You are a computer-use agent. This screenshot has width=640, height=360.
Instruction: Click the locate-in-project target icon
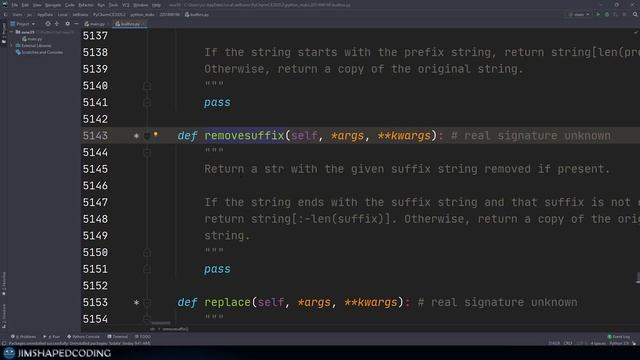pos(48,24)
